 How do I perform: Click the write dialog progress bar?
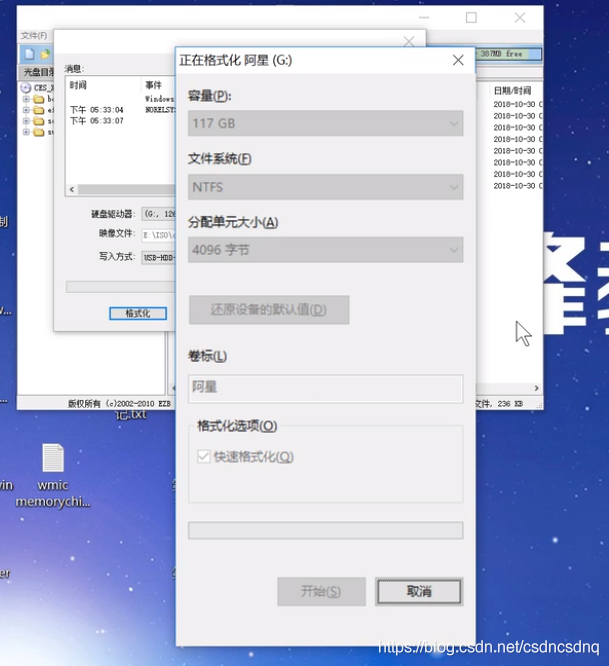(x=120, y=287)
